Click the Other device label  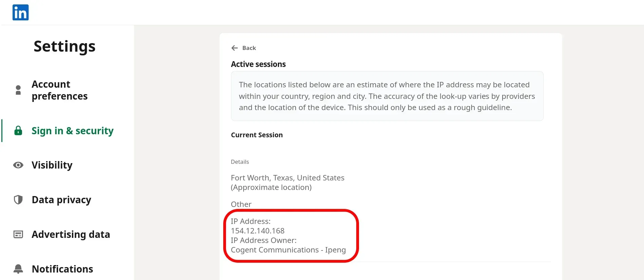[x=241, y=204]
